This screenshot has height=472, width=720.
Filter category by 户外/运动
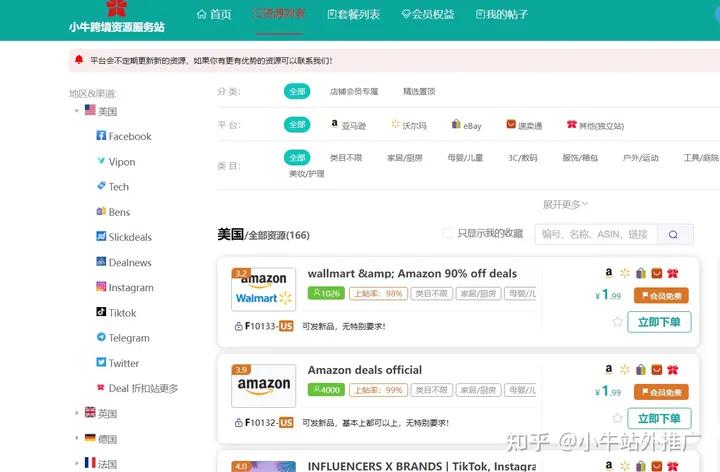point(641,157)
